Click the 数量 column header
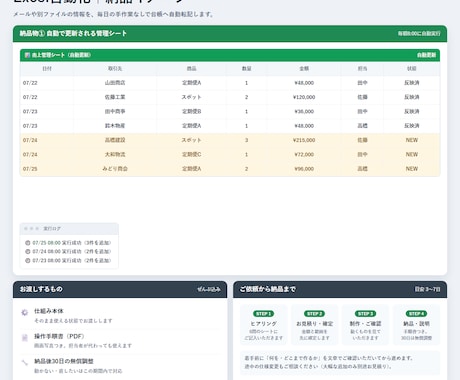Screen dimensions: 460x380 point(247,69)
